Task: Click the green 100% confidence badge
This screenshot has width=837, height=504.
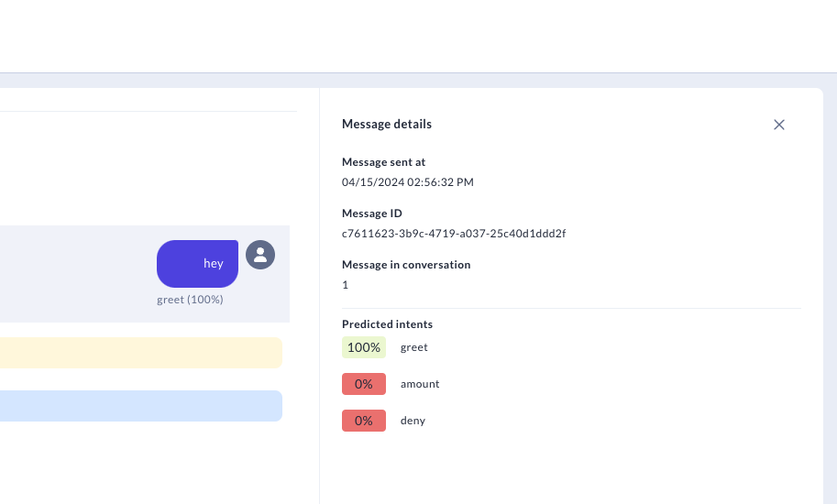Action: pos(364,347)
